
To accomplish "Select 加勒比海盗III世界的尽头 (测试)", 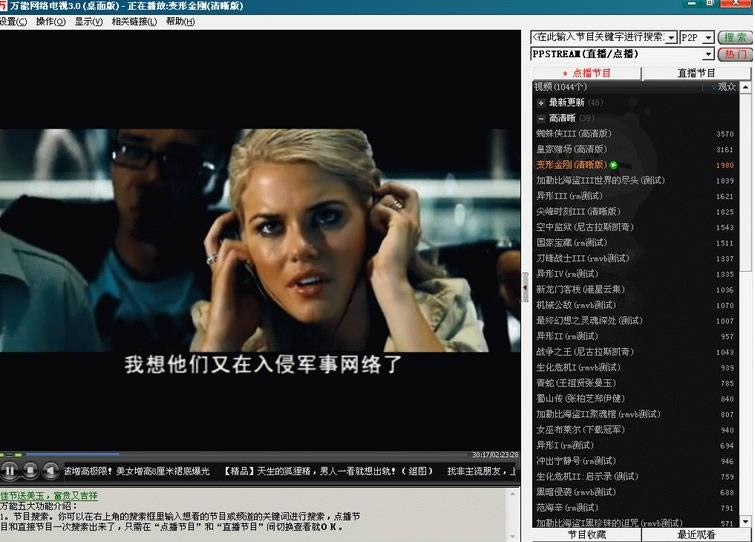I will (x=635, y=181).
